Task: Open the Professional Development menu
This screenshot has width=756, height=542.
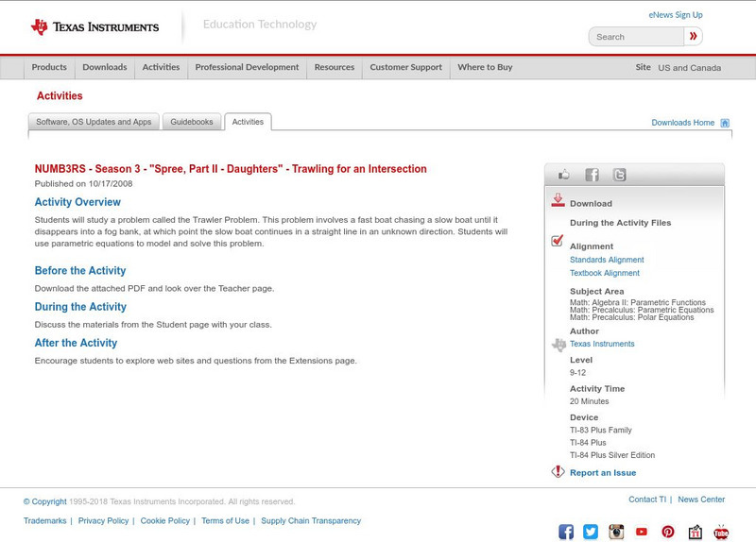Action: click(x=247, y=67)
